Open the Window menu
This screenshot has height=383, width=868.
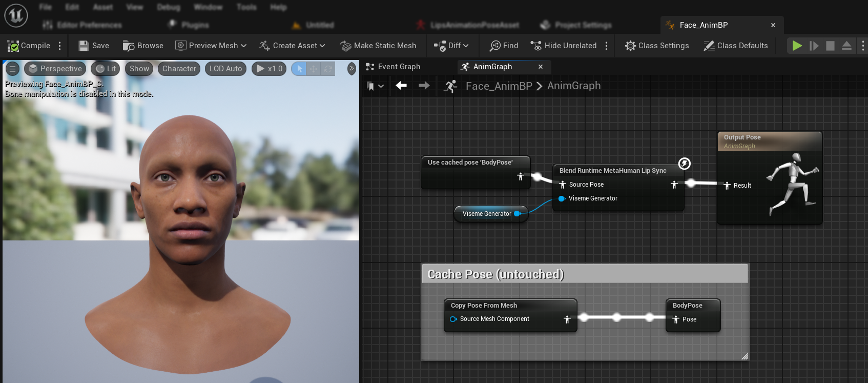(x=208, y=7)
